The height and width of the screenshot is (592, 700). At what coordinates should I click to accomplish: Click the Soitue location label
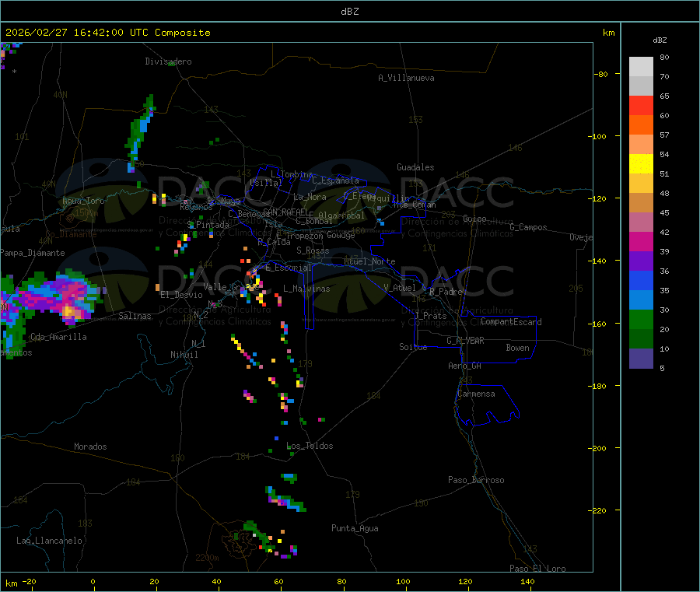click(x=413, y=347)
